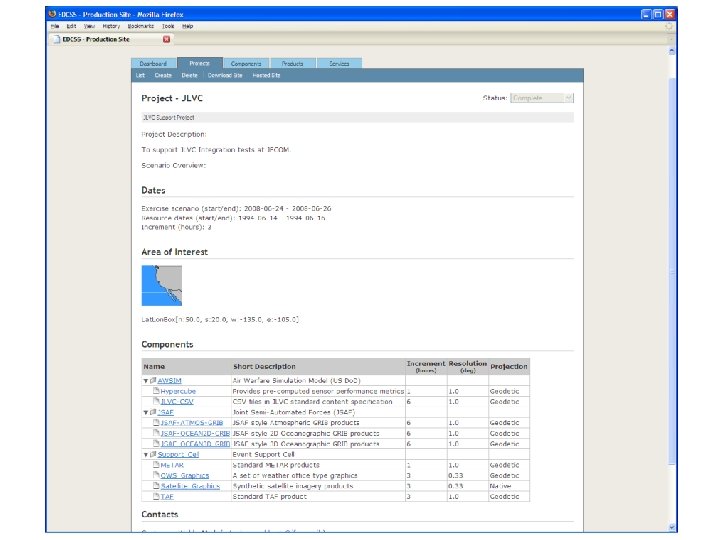Click the document icon beside JSAF-OCEAN3D-GRIB
Image resolution: width=720 pixels, height=540 pixels.
point(156,444)
